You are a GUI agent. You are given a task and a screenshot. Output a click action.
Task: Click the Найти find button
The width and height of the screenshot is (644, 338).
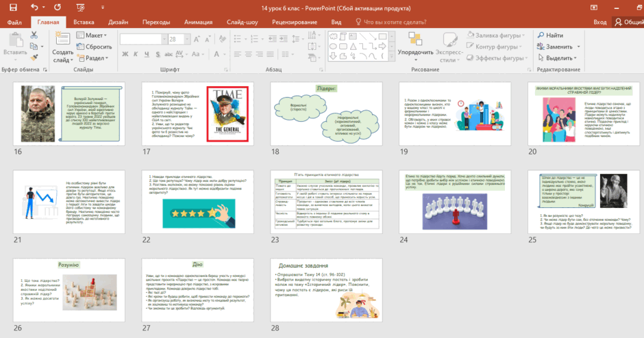coord(551,36)
